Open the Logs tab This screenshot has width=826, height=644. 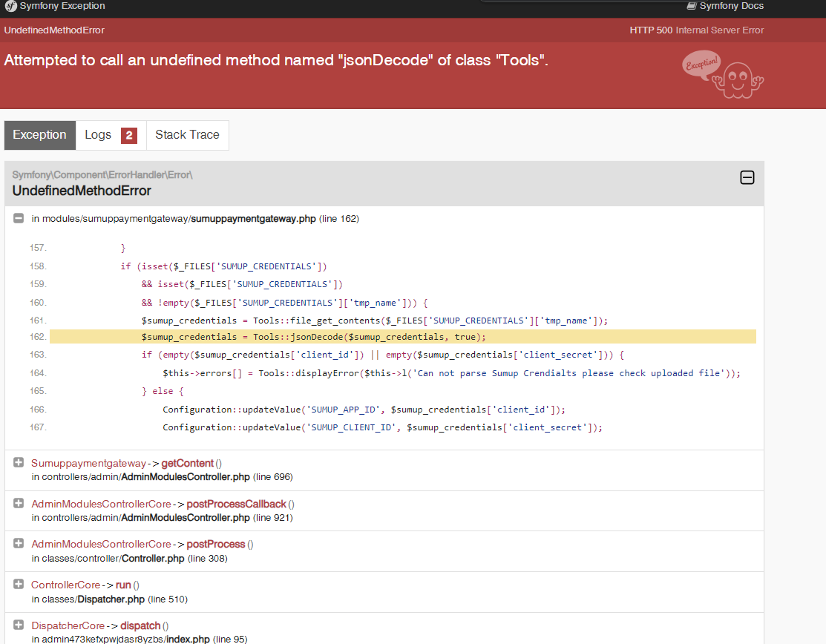point(98,135)
